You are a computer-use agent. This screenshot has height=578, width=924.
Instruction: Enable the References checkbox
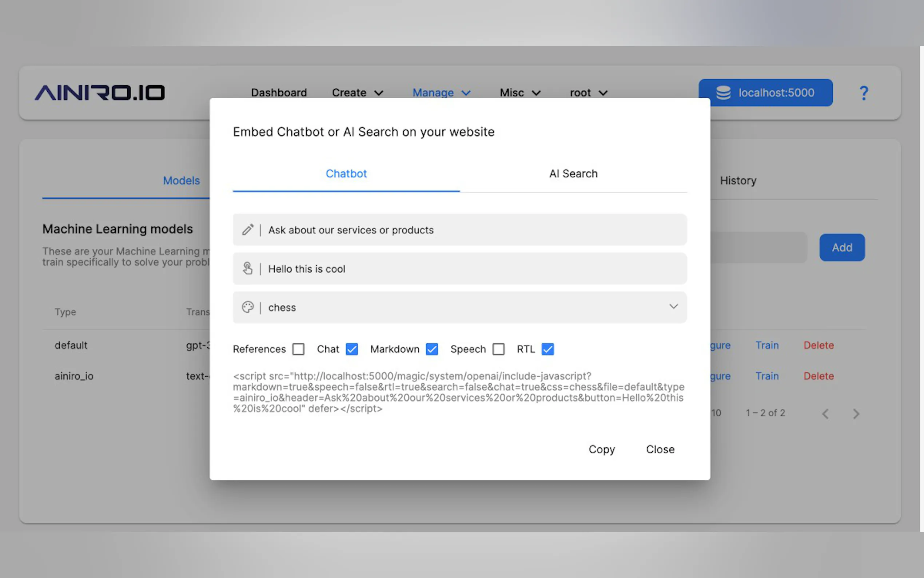pos(298,349)
